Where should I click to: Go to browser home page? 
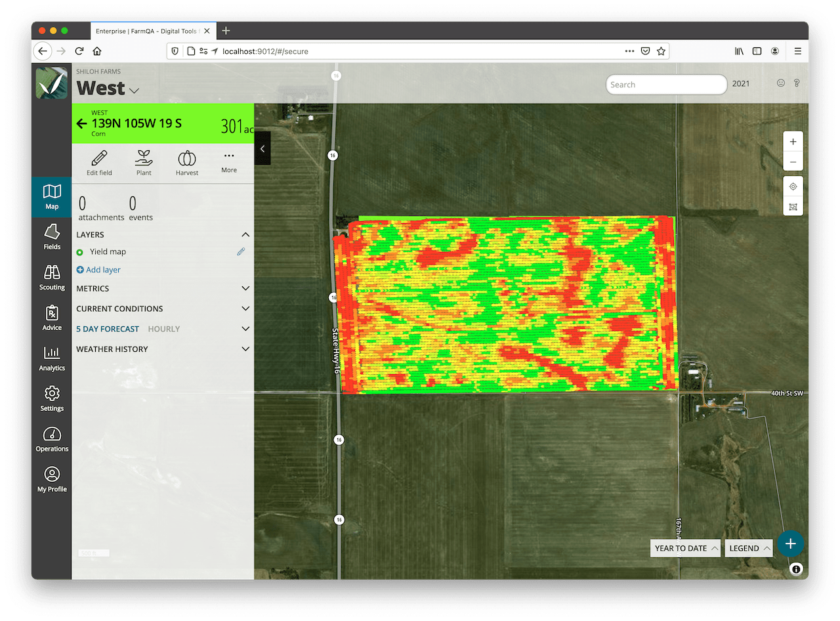click(97, 51)
